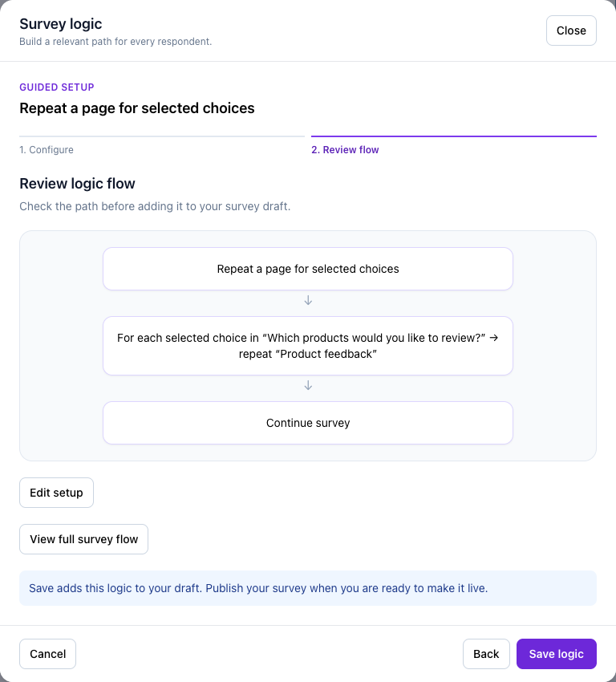This screenshot has width=616, height=682.
Task: Click the Close button in header
Action: (571, 30)
